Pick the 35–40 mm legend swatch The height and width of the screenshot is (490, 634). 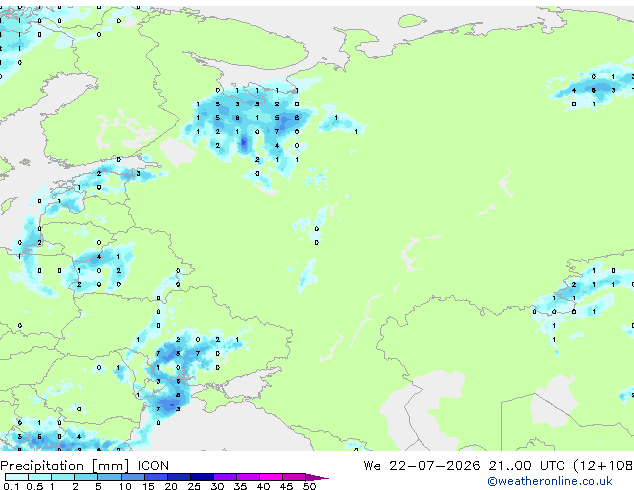(x=248, y=477)
